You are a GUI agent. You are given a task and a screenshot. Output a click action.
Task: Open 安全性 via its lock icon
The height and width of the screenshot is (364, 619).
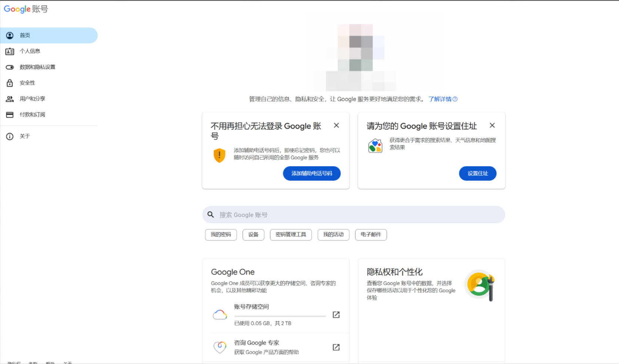(x=10, y=83)
